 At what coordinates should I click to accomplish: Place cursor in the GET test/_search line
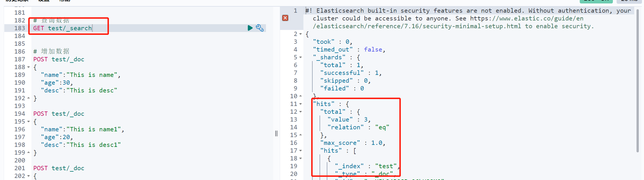tap(63, 28)
